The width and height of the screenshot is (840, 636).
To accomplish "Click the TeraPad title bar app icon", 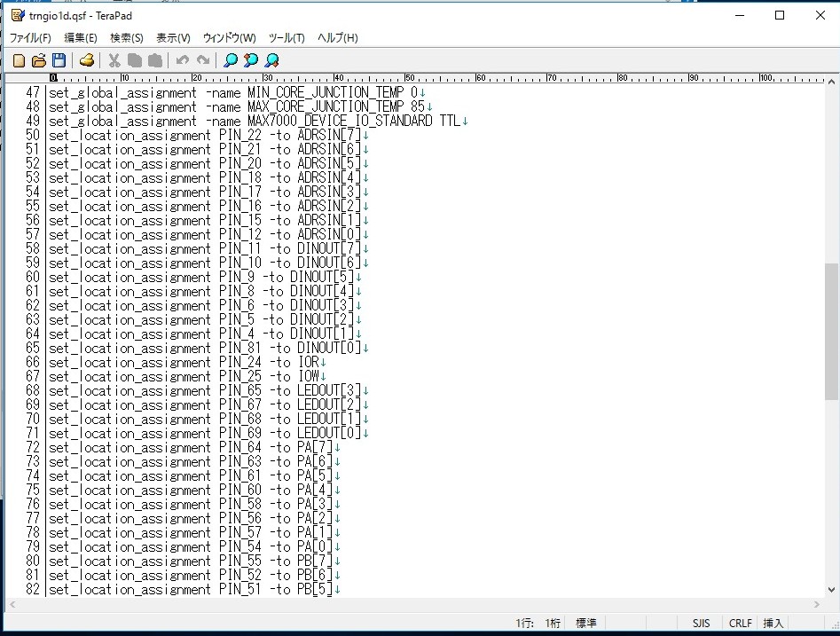I will tap(18, 15).
